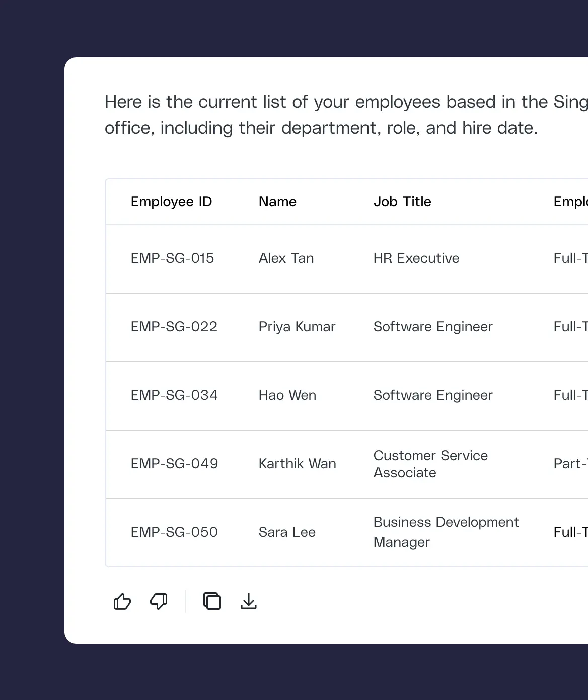Image resolution: width=588 pixels, height=700 pixels.
Task: Select the name Sara Lee
Action: (287, 532)
